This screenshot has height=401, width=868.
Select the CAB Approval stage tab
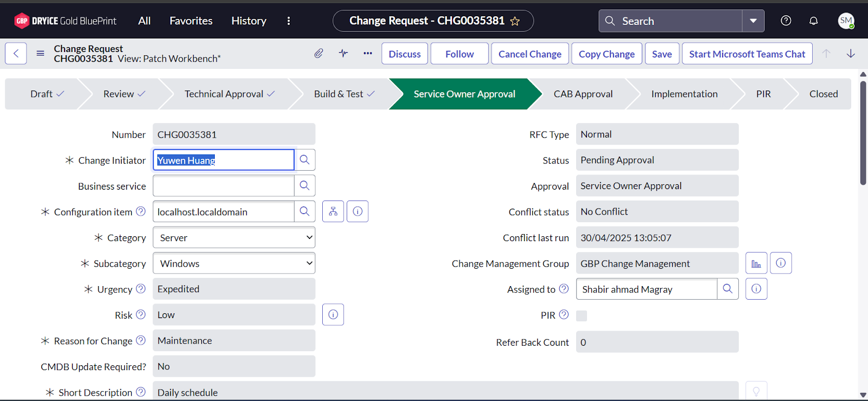tap(583, 94)
